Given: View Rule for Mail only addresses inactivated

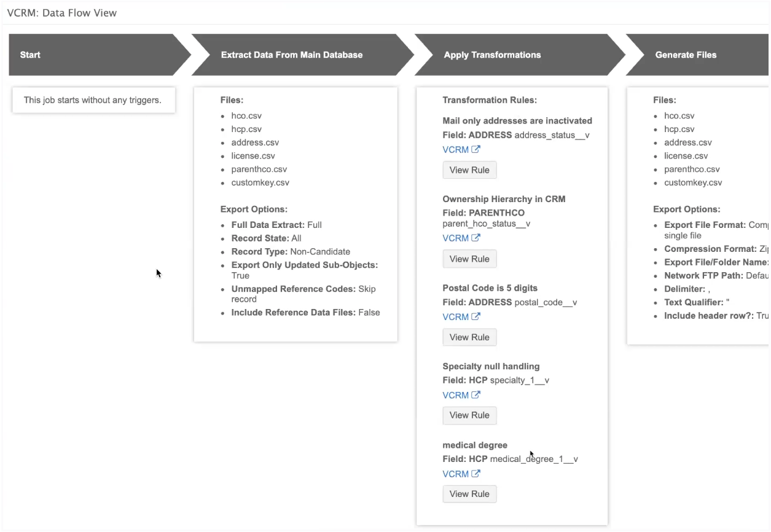Looking at the screenshot, I should coord(469,170).
